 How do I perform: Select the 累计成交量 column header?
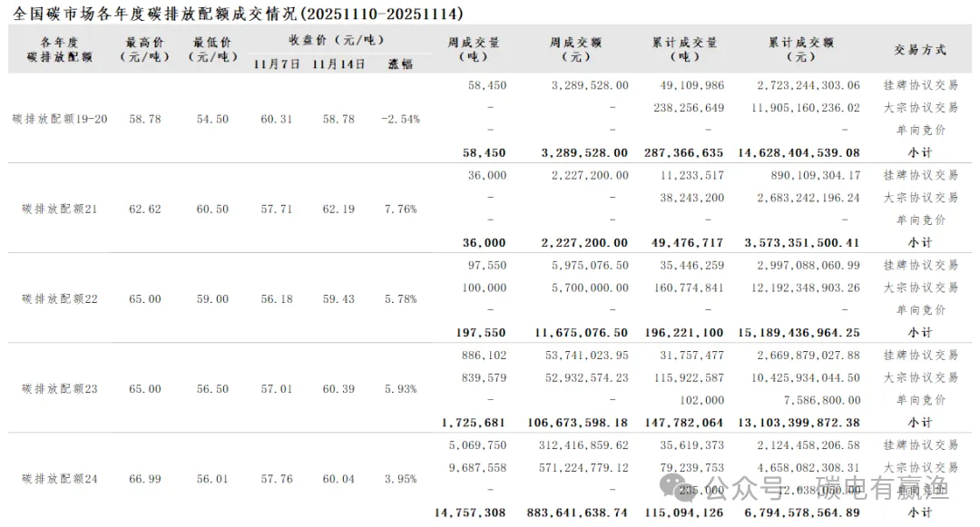(684, 49)
